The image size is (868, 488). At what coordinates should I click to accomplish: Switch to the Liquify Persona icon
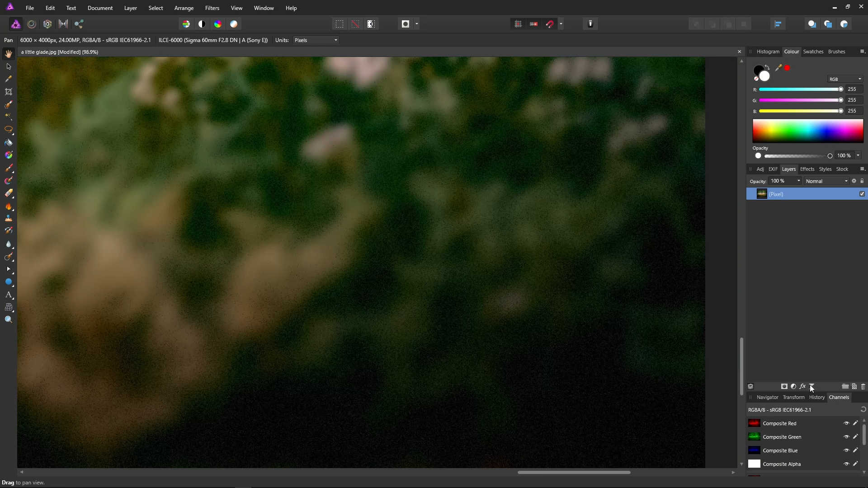click(x=32, y=24)
